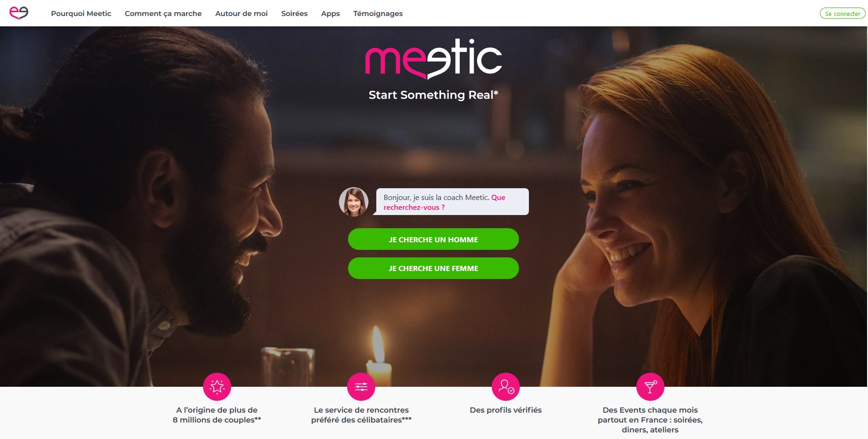Screen dimensions: 868x439
Task: Click the large Meetic hero logo
Action: pos(433,59)
